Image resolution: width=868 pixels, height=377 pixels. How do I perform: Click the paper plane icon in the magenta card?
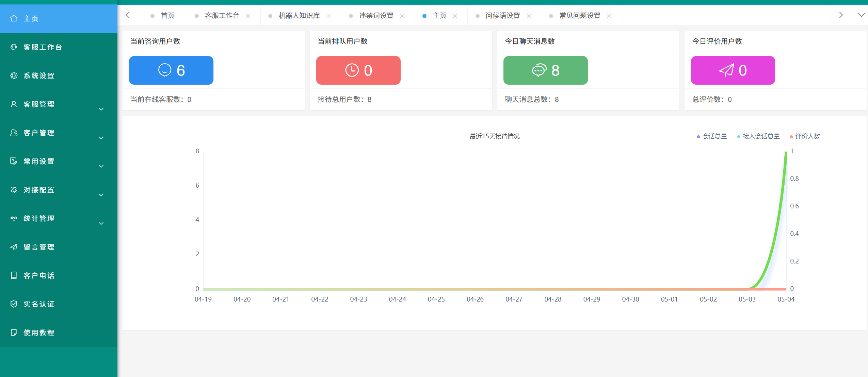point(726,70)
